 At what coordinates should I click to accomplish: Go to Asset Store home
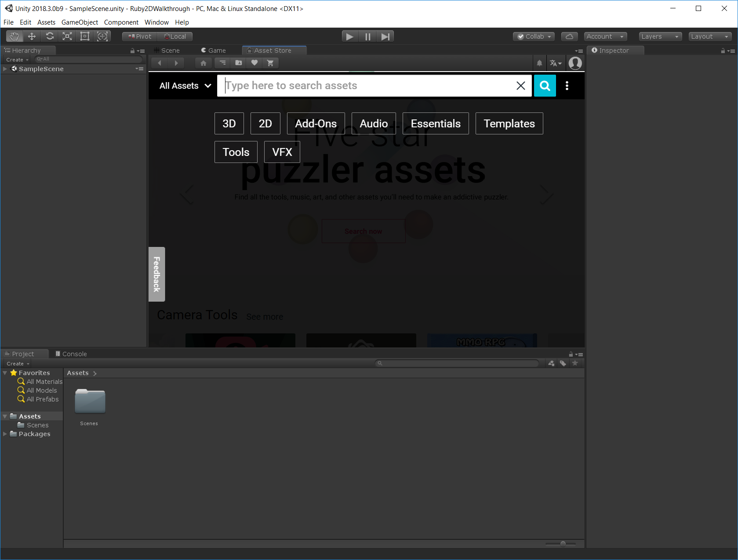(x=204, y=63)
